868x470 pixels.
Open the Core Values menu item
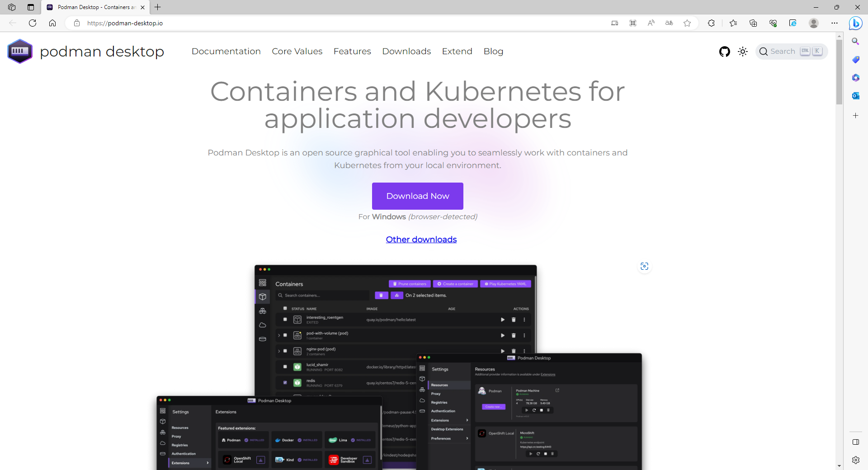coord(297,52)
